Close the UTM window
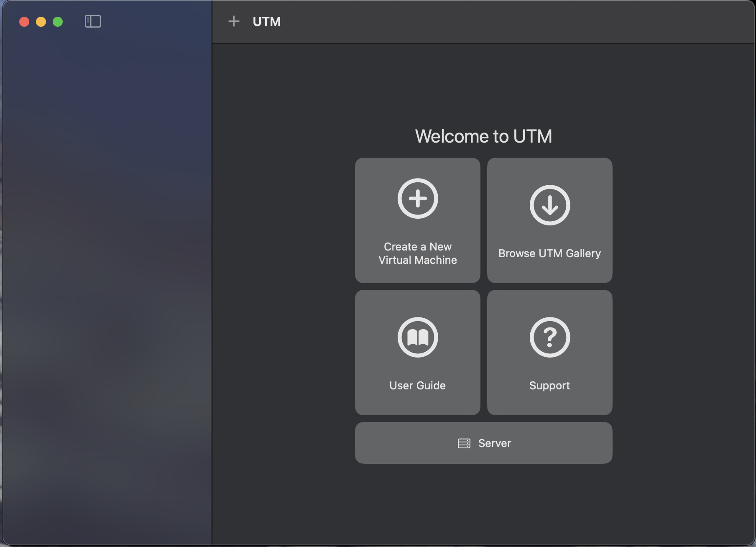 24,21
